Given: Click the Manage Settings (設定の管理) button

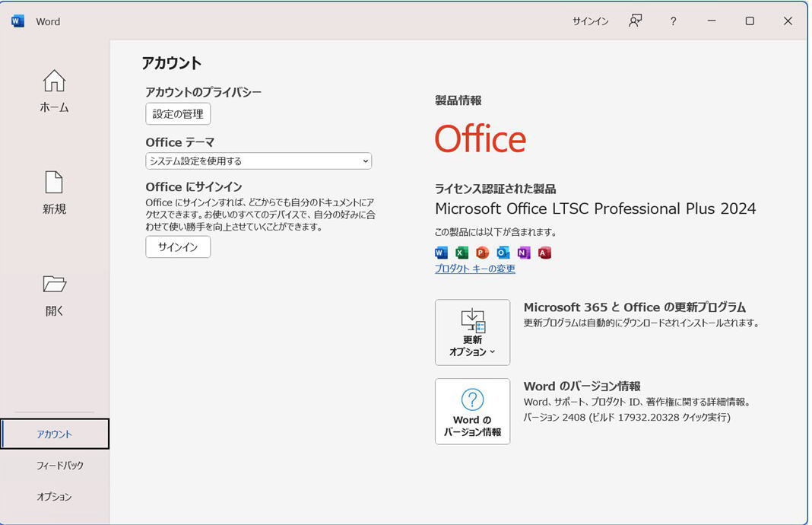Looking at the screenshot, I should [x=178, y=114].
